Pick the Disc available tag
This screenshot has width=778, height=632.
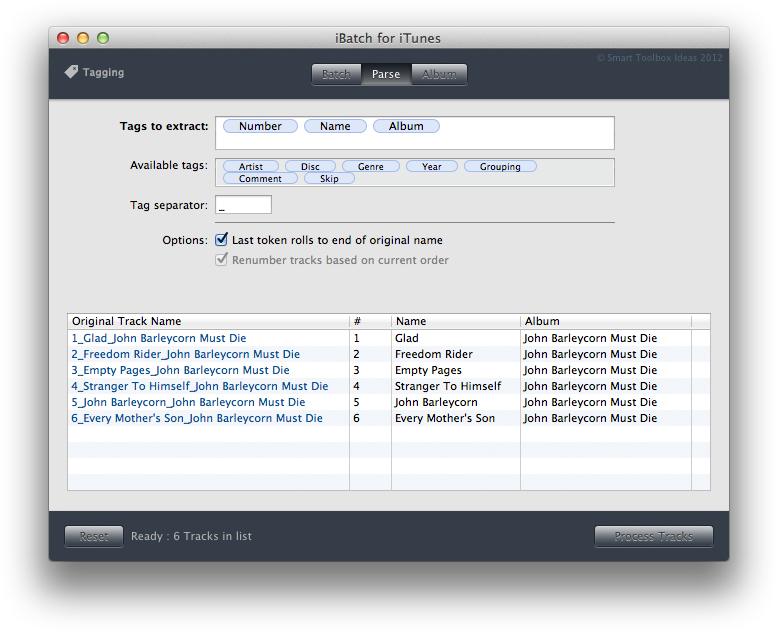click(311, 166)
